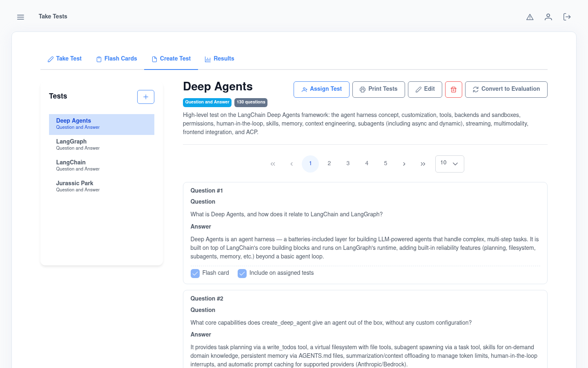Click the Question #2 heading
This screenshot has height=368, width=588.
(207, 299)
